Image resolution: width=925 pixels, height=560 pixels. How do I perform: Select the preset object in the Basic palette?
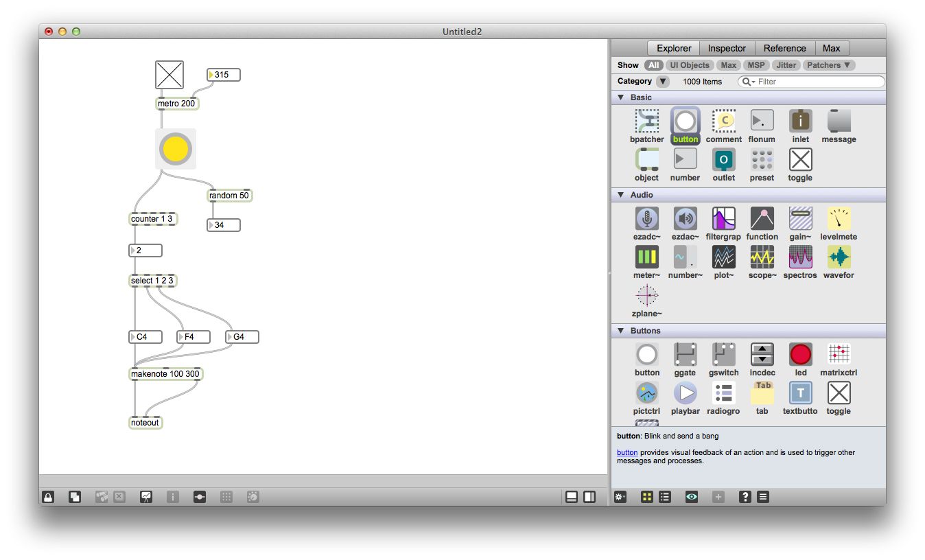click(762, 161)
